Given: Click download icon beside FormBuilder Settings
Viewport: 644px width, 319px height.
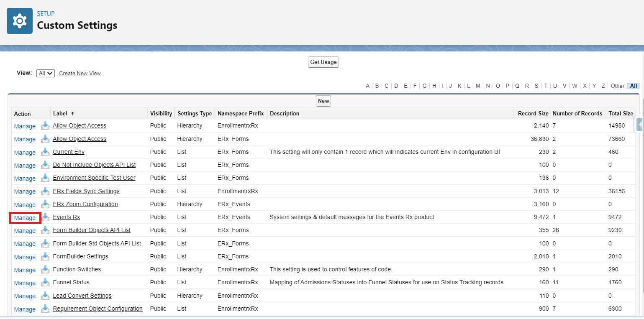Looking at the screenshot, I should click(x=45, y=256).
